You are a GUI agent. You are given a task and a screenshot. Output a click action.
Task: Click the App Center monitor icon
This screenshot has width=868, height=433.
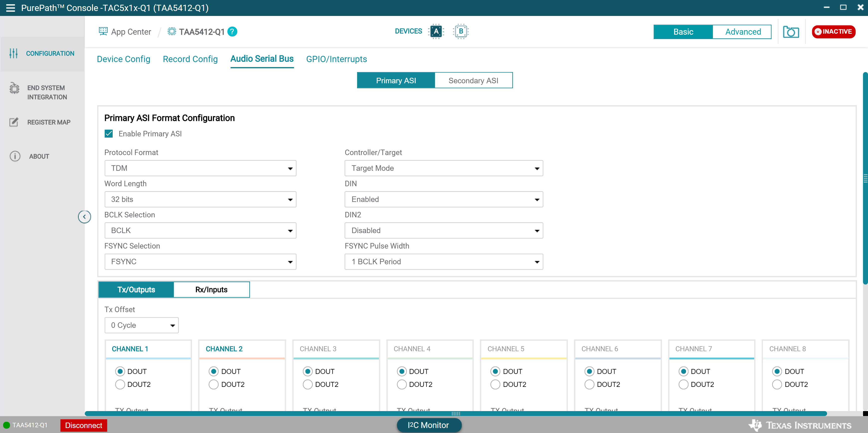[x=103, y=32]
